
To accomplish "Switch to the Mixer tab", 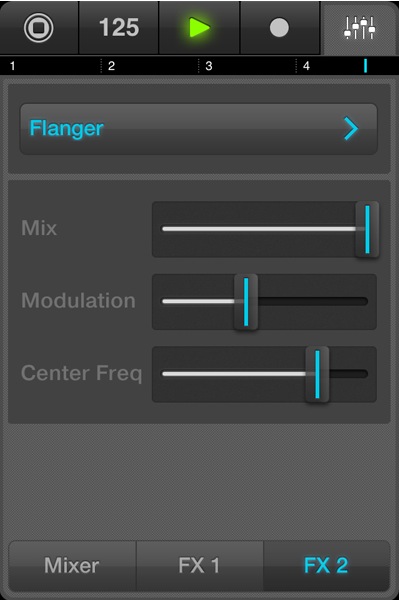I will coord(72,565).
